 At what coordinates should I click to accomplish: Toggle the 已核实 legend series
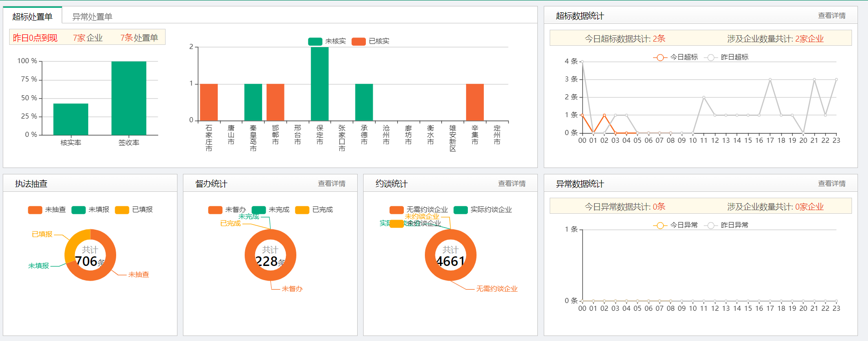pyautogui.click(x=370, y=41)
